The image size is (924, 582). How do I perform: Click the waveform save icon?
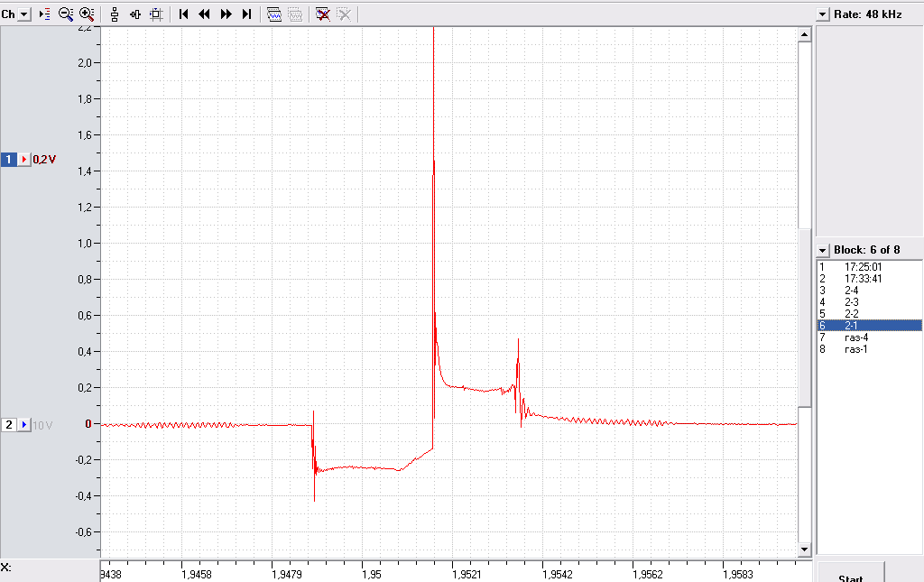[274, 14]
